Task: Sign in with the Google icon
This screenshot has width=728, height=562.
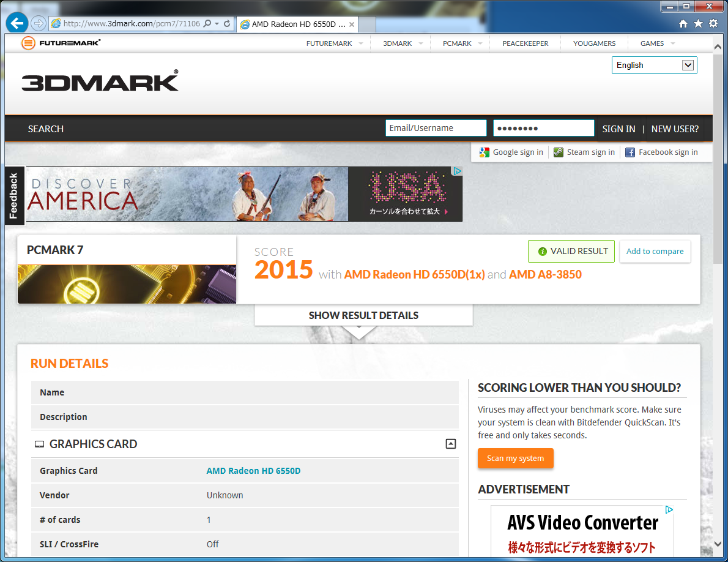Action: [x=485, y=152]
